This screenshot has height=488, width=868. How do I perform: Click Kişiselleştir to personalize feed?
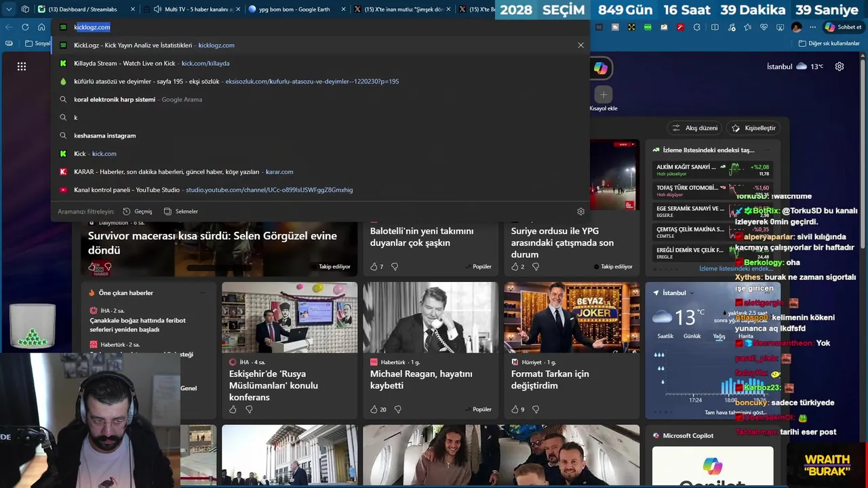coord(754,128)
